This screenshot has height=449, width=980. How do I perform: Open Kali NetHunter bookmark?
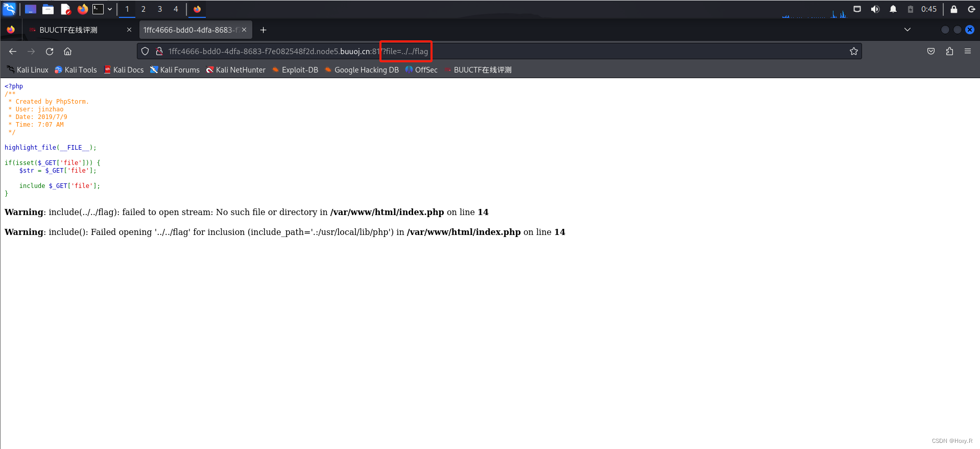pyautogui.click(x=235, y=70)
